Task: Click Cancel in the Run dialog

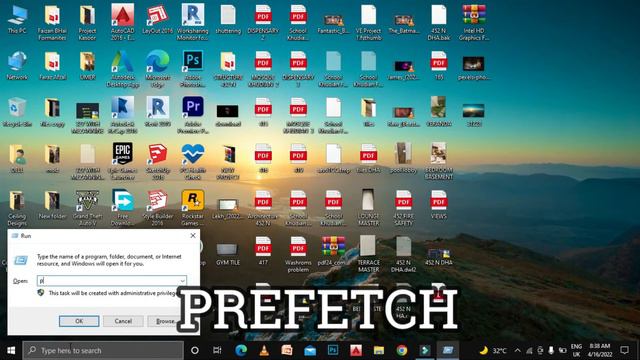Action: pyautogui.click(x=123, y=321)
